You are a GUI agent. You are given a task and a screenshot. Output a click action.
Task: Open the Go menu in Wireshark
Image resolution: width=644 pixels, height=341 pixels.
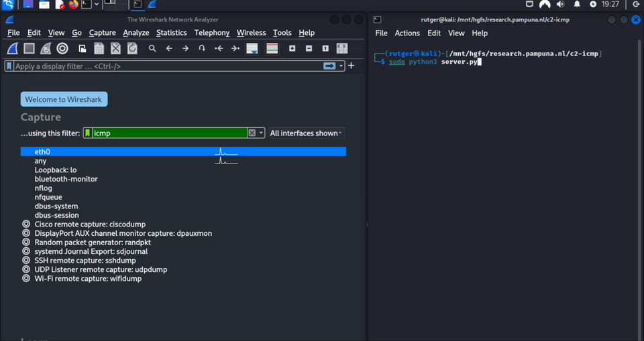pos(76,33)
